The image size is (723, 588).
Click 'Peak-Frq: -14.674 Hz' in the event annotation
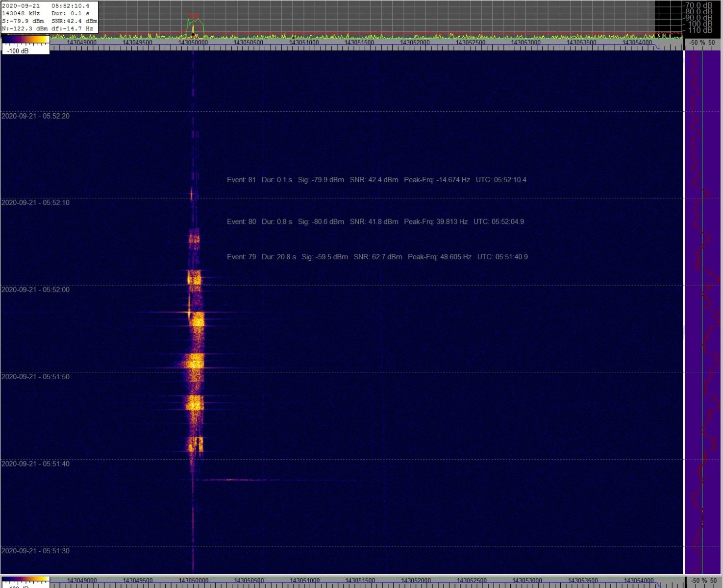437,180
